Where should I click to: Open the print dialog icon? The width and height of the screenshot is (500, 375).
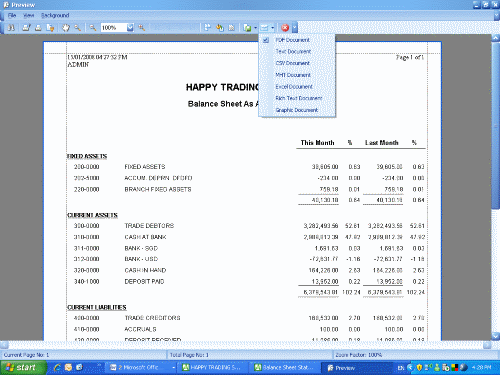[x=26, y=28]
